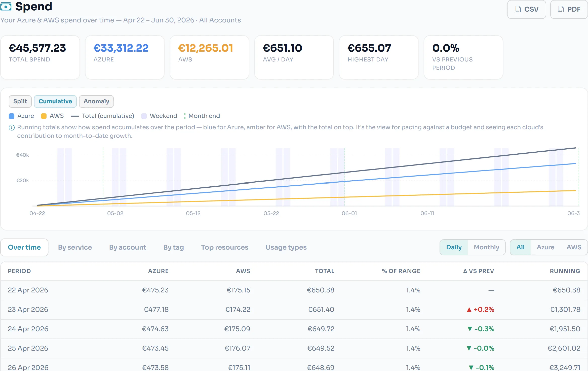Filter table to All providers

tap(521, 247)
